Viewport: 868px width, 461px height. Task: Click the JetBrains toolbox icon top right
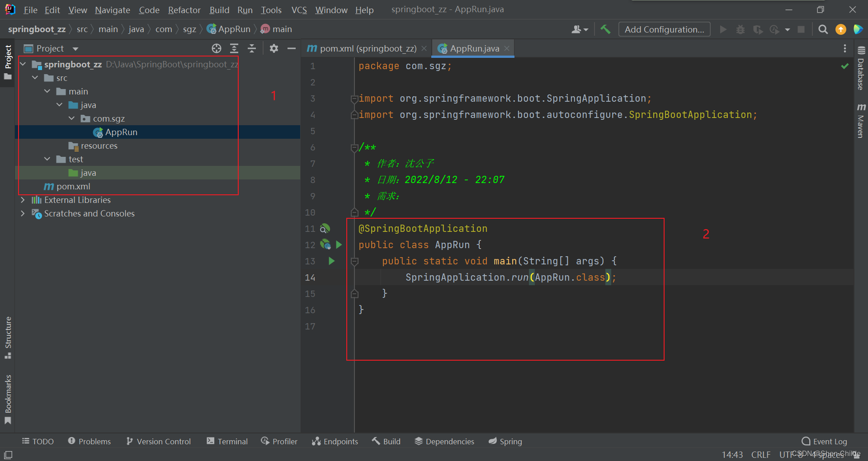(858, 29)
